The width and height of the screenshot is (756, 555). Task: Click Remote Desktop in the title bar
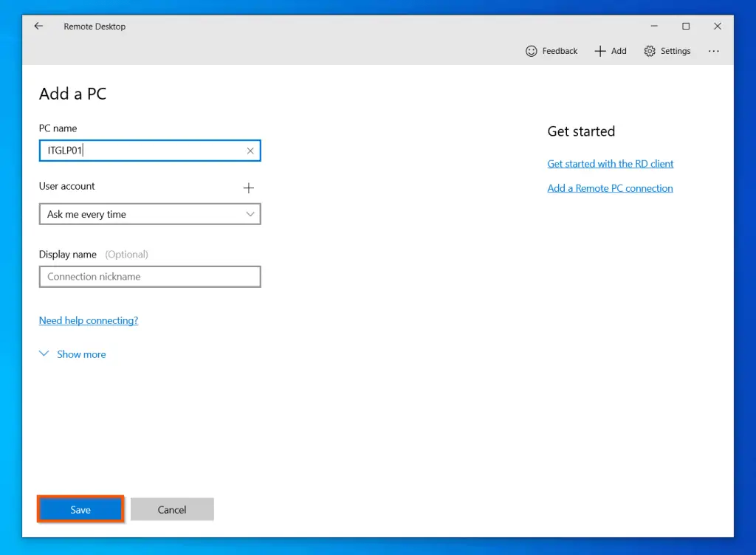coord(94,26)
